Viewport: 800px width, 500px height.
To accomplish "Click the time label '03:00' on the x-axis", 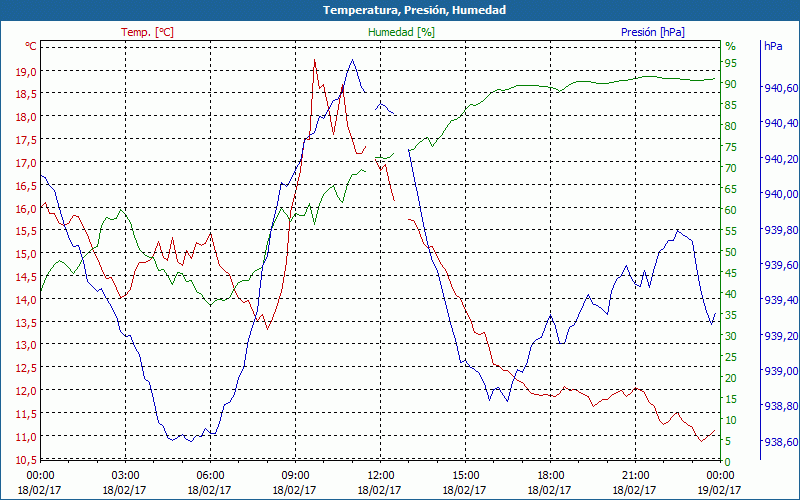I will (x=125, y=474).
